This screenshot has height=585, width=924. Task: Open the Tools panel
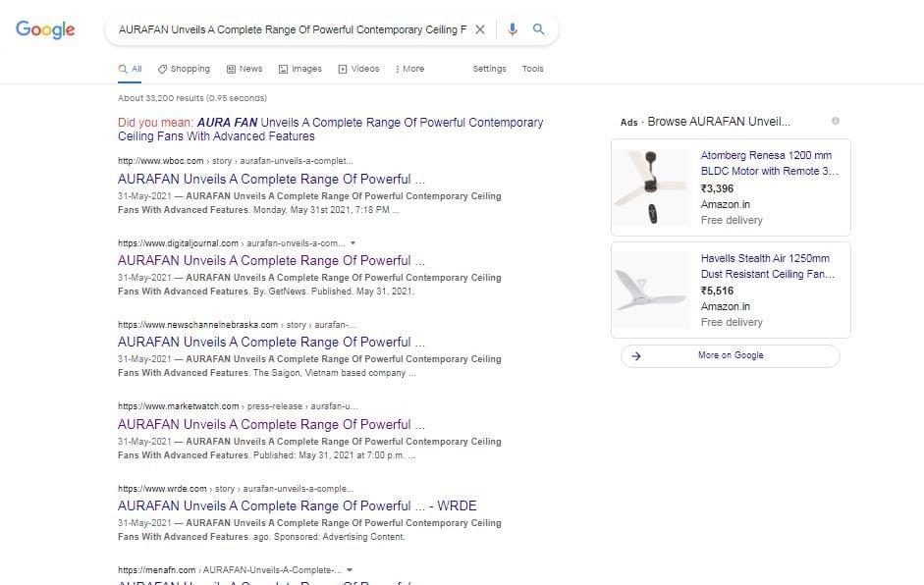tap(532, 68)
